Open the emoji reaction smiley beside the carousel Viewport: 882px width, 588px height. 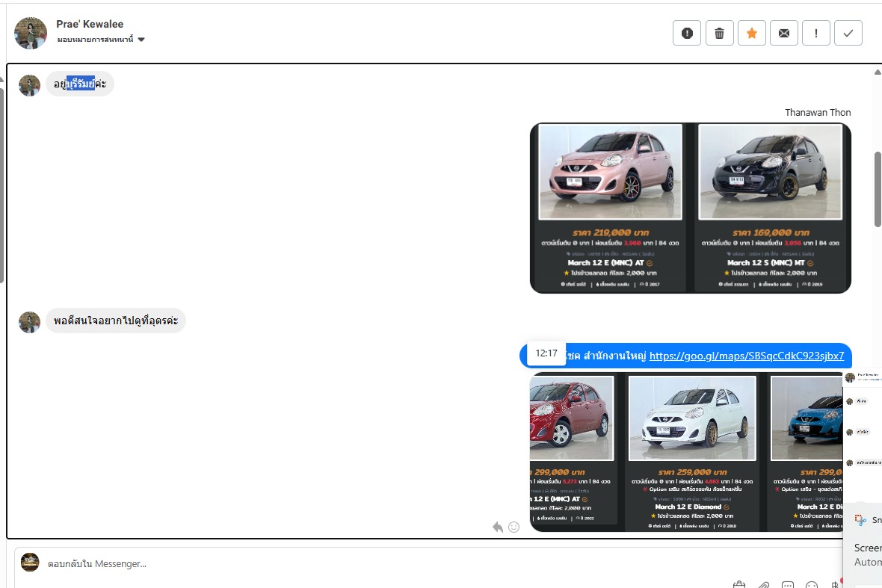pos(514,527)
